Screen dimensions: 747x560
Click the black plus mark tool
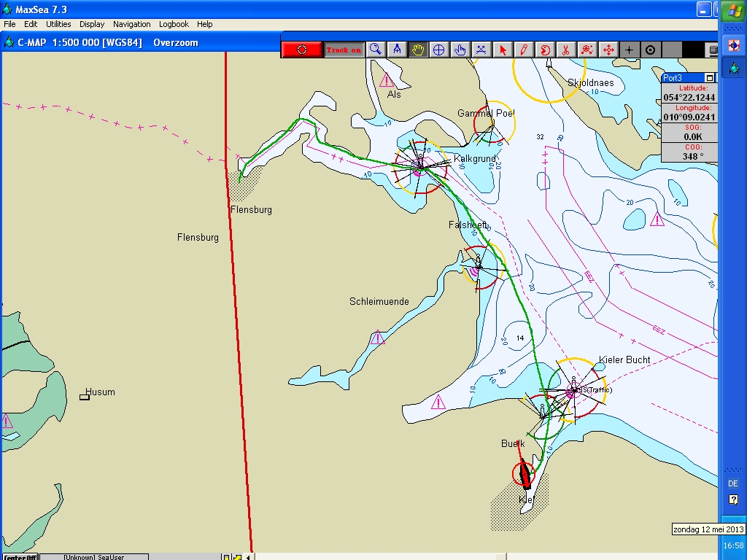(629, 50)
